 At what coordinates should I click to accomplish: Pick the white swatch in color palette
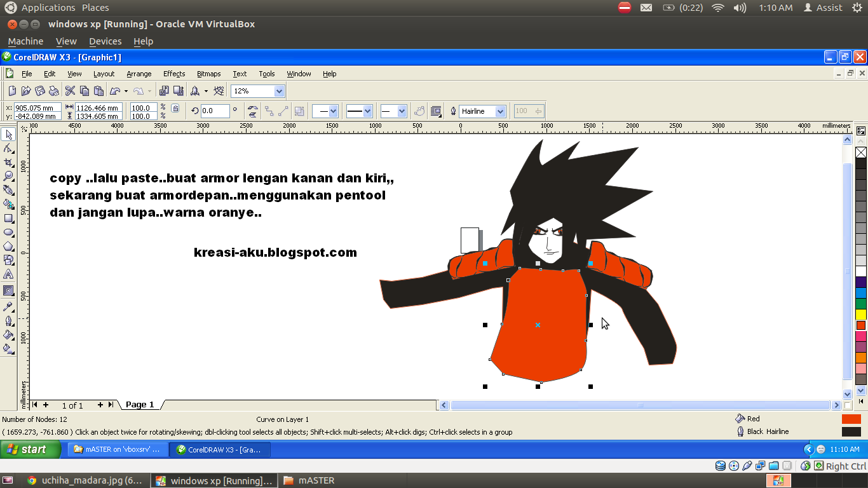click(861, 271)
